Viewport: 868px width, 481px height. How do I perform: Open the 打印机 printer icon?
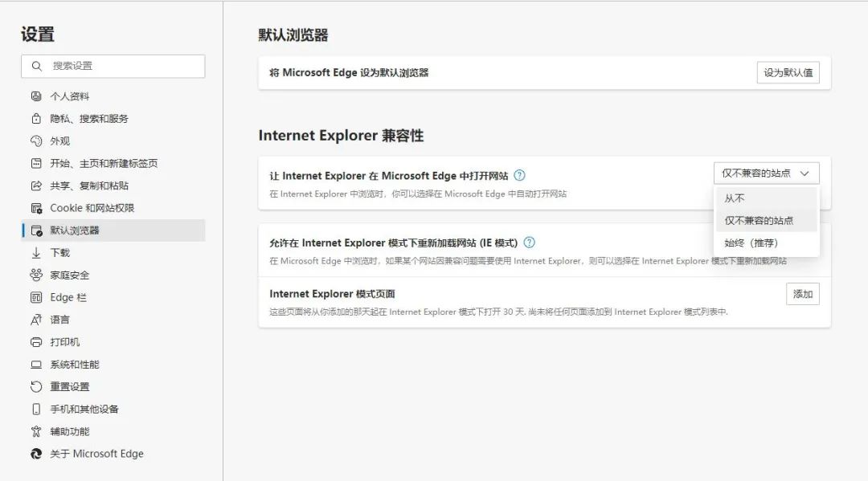click(x=36, y=341)
